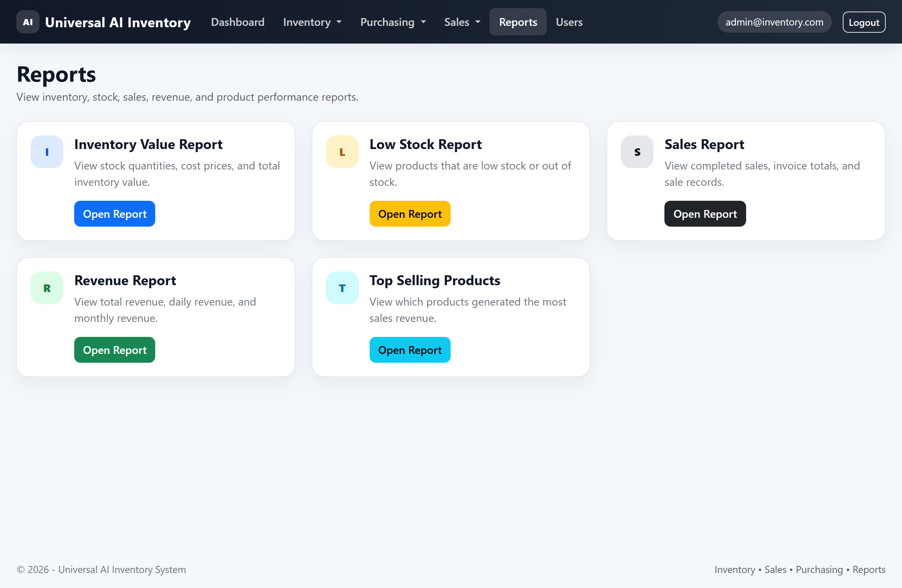The height and width of the screenshot is (588, 902).
Task: Select the Reports nav tab
Action: [518, 22]
